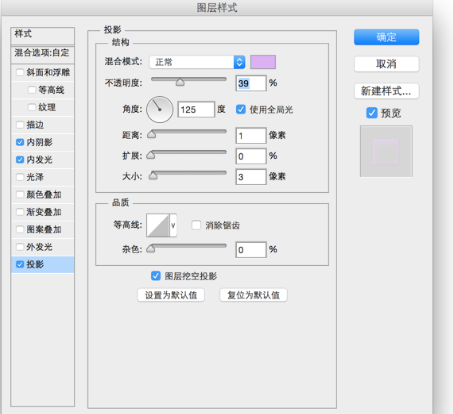This screenshot has height=414, width=453.
Task: Open the purple shadow color swatch
Action: (263, 62)
